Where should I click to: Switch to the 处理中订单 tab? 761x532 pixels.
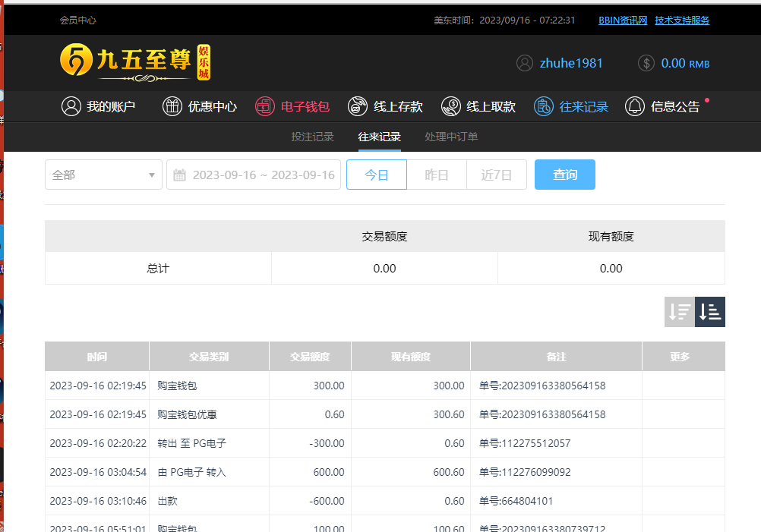(x=452, y=137)
